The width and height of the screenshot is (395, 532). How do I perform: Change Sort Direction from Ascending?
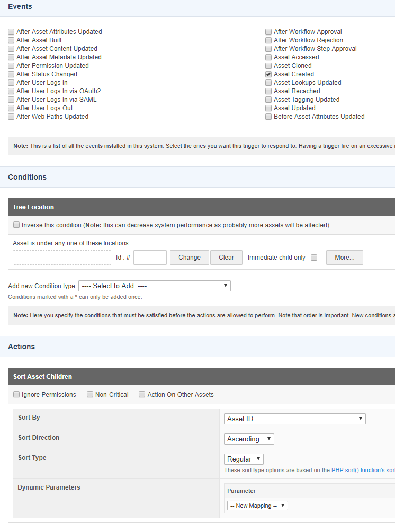[249, 439]
